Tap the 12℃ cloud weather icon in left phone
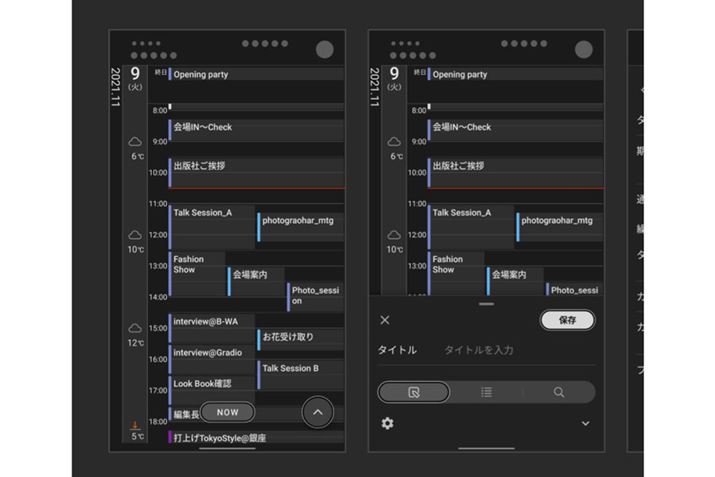This screenshot has height=477, width=715. (135, 328)
